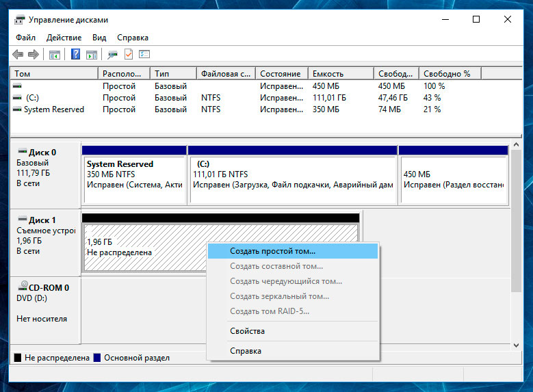Viewport: 533px width, 392px height.
Task: Click the 21 % free percent cell
Action: click(x=432, y=109)
